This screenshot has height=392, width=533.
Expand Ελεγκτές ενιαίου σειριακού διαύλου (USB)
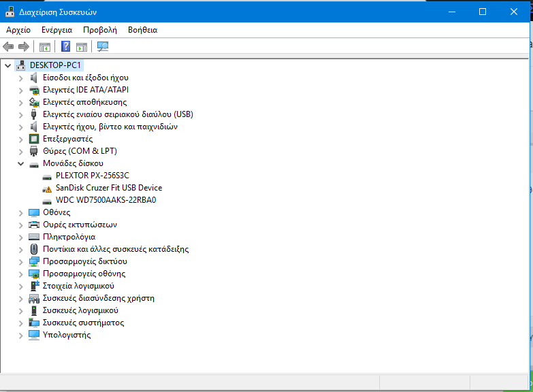pos(20,115)
